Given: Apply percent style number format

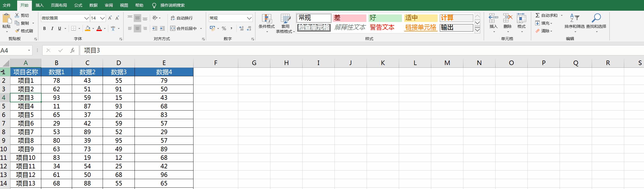Looking at the screenshot, I should [224, 28].
